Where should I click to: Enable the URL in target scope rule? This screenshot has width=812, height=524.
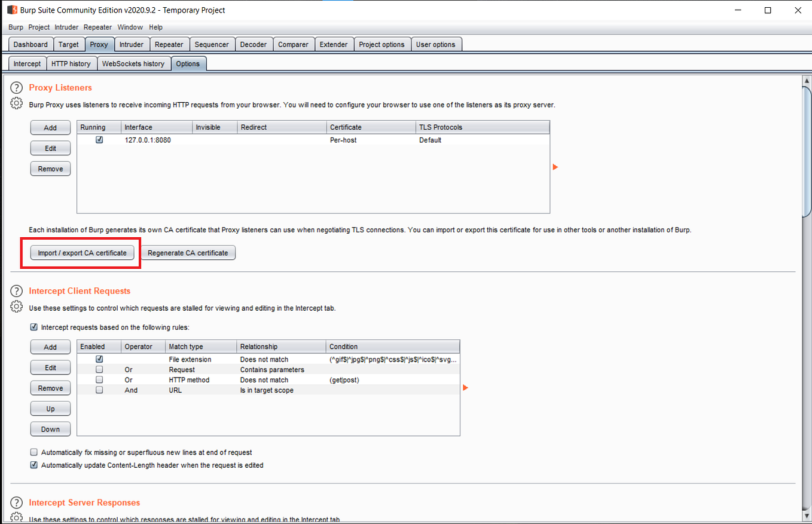[99, 390]
